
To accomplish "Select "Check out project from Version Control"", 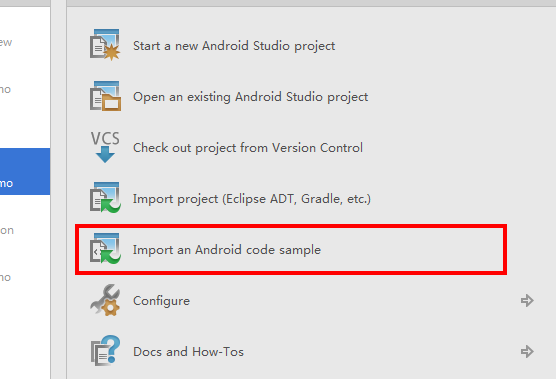I will click(x=248, y=148).
